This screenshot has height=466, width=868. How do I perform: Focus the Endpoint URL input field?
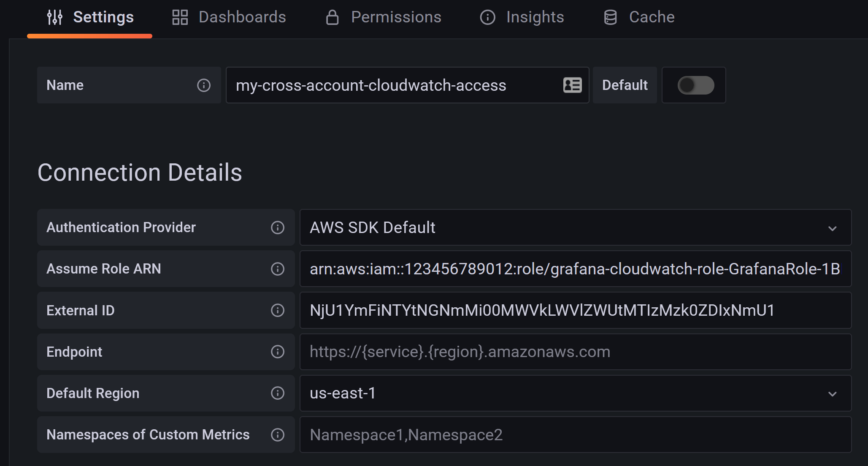click(575, 352)
